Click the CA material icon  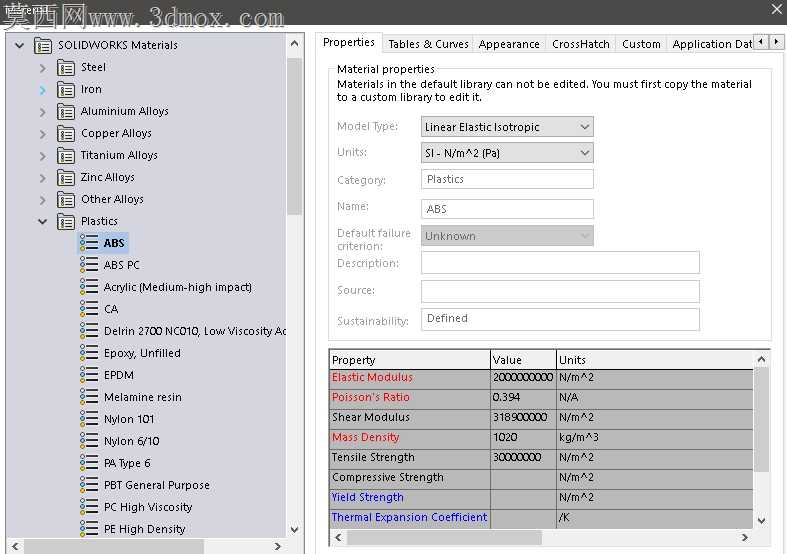tap(89, 309)
